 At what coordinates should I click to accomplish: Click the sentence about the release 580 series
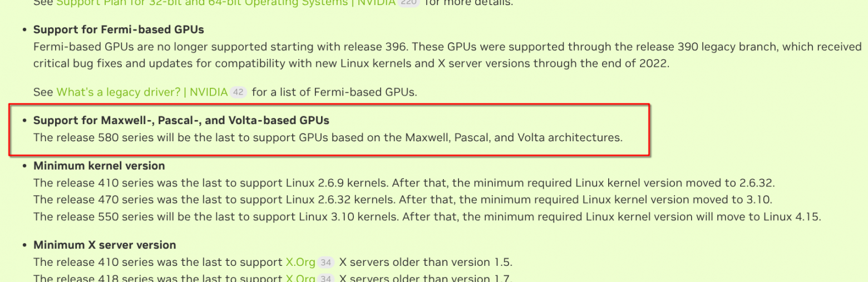[x=328, y=137]
